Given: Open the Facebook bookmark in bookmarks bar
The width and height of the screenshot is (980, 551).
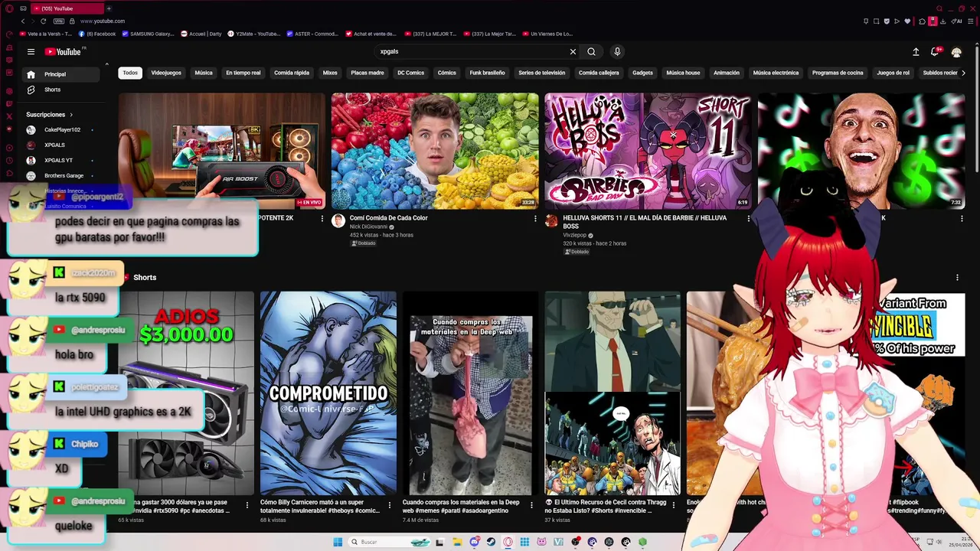Looking at the screenshot, I should 97,34.
